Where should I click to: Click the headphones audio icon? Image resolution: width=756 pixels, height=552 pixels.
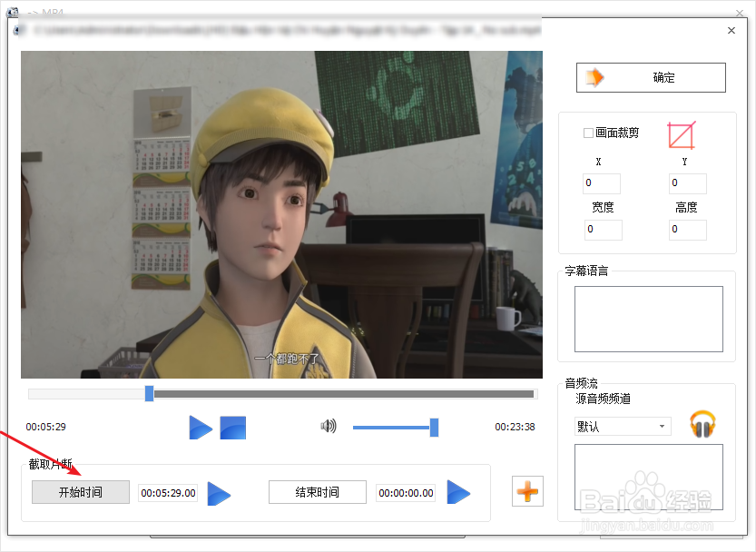tap(702, 424)
